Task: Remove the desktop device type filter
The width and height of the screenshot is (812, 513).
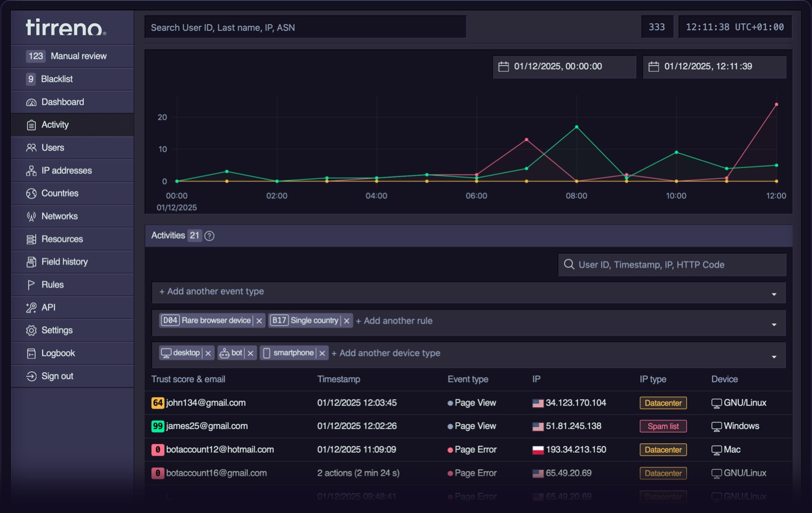Action: [208, 352]
